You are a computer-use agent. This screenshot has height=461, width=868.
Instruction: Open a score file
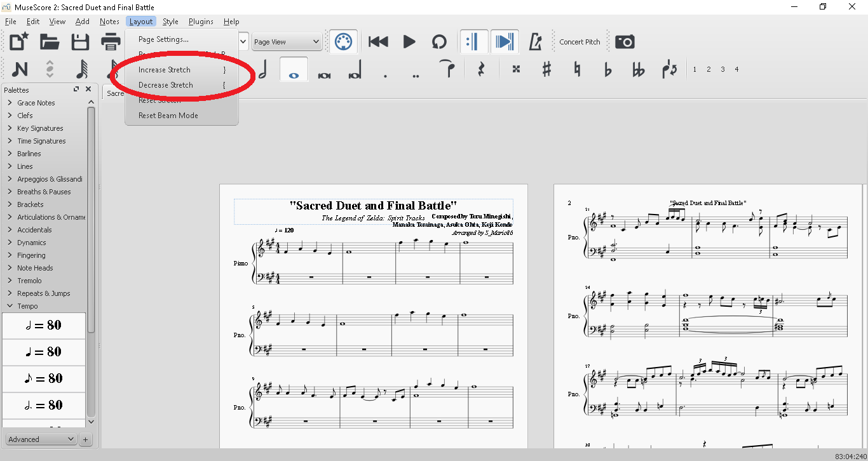(50, 42)
